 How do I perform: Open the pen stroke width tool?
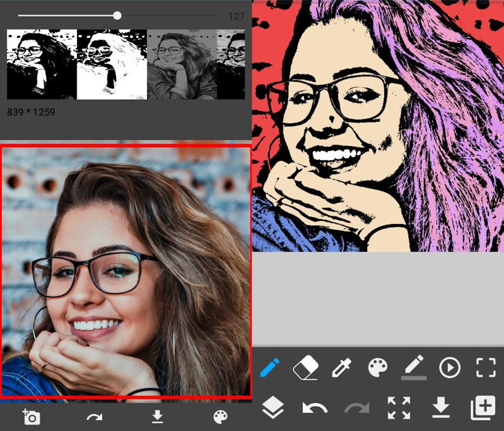pyautogui.click(x=413, y=367)
